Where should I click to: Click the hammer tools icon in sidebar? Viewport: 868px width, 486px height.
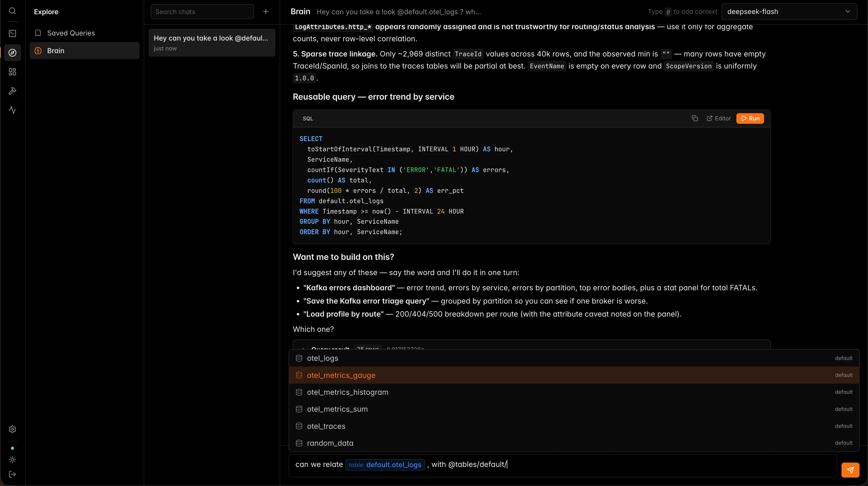[x=13, y=91]
